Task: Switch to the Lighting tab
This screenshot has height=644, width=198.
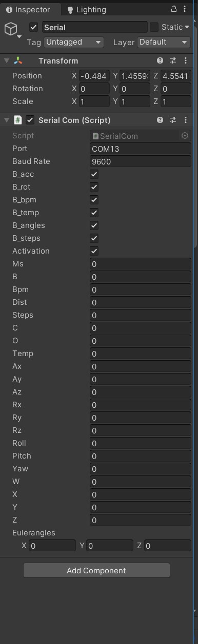Action: pos(86,10)
